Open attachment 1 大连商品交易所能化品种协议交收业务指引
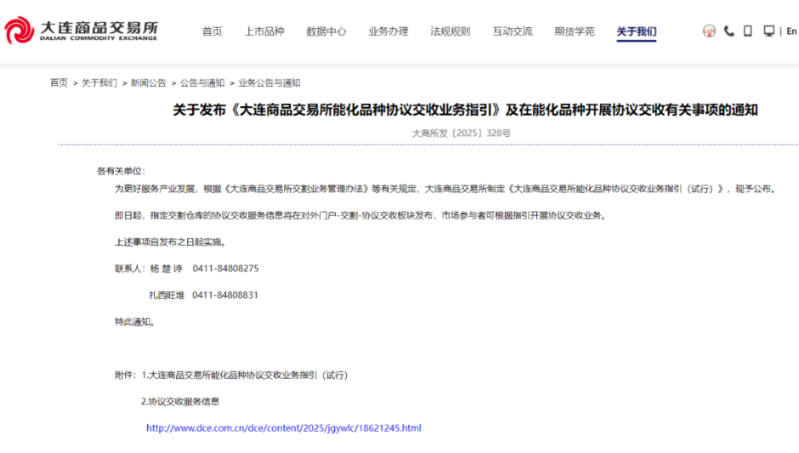799x453 pixels. coord(244,375)
